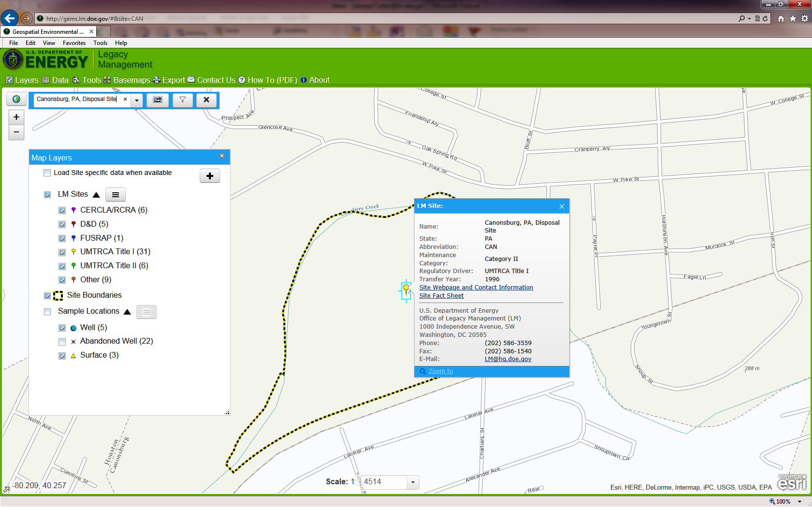The image size is (812, 507).
Task: Zoom in the map with plus button
Action: (16, 117)
